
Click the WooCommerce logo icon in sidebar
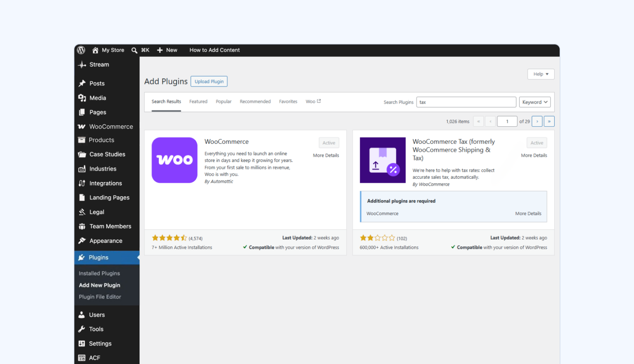tap(81, 127)
